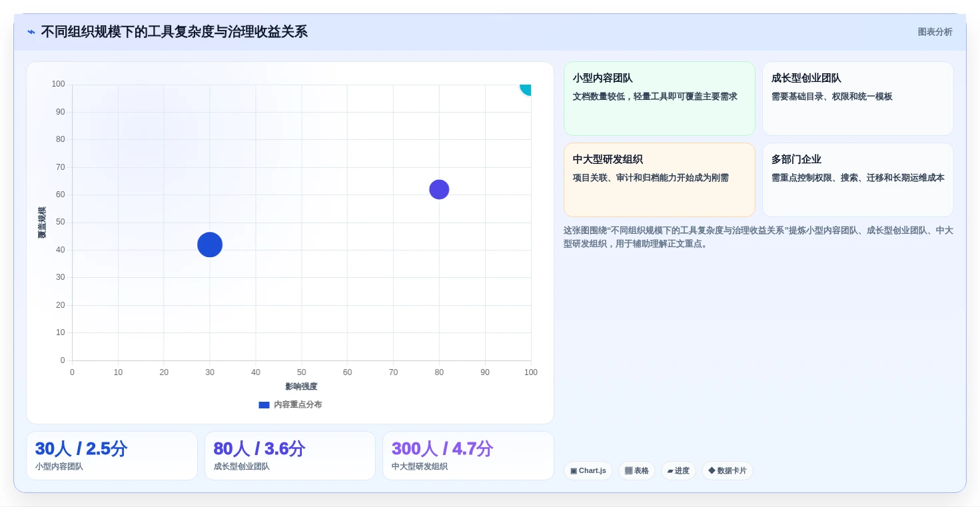The width and height of the screenshot is (980, 507).
Task: Open the 小型内容团队 card
Action: click(659, 99)
